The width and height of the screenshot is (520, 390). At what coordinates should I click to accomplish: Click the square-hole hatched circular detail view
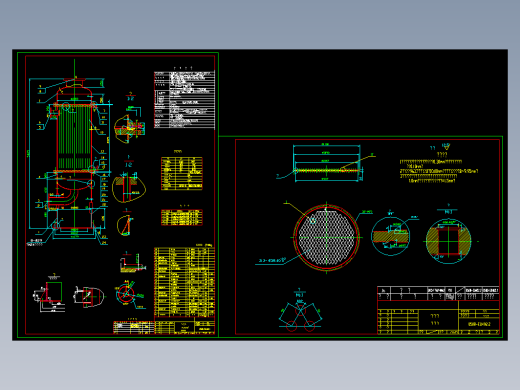click(x=449, y=241)
